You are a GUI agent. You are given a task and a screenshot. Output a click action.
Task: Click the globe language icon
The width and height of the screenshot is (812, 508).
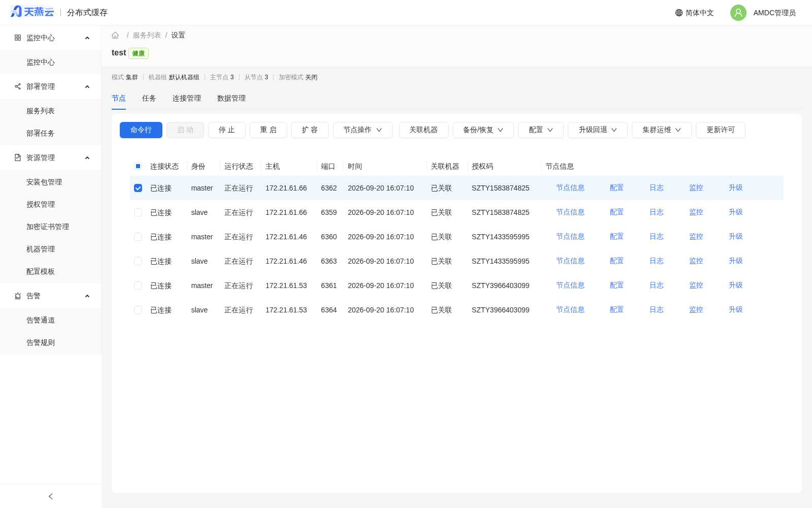tap(679, 13)
